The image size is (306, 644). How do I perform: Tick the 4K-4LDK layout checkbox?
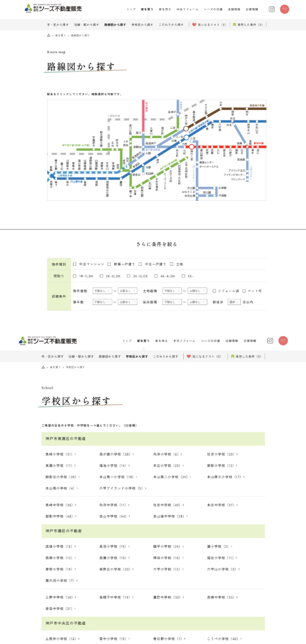tap(156, 276)
